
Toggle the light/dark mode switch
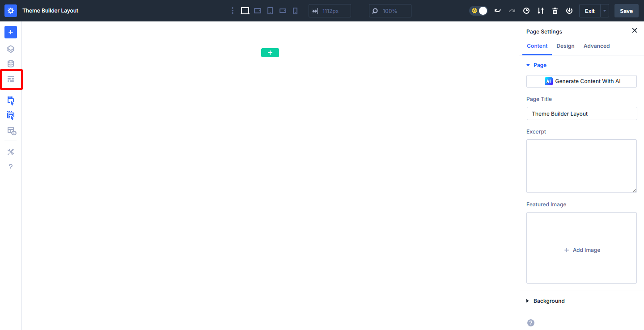(x=479, y=11)
